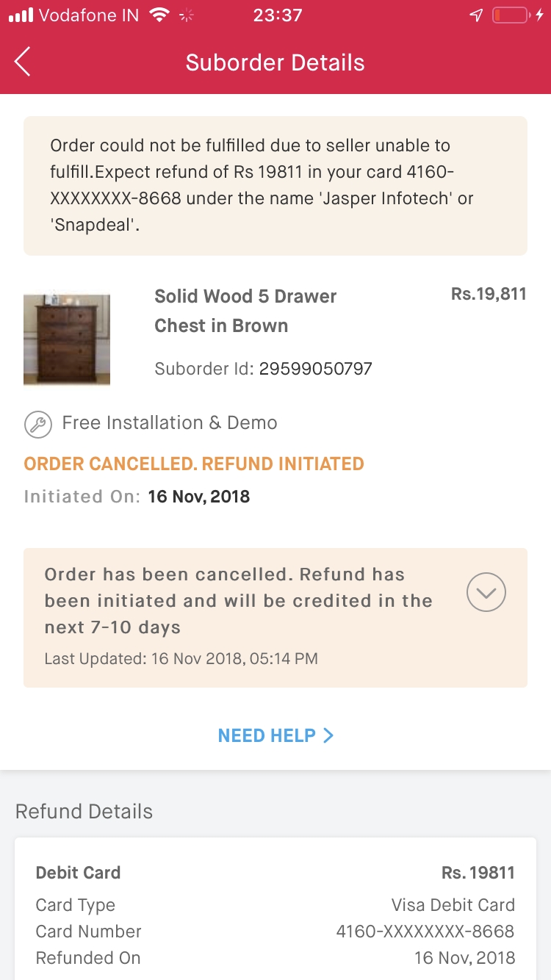Tap the location services arrow icon
Viewport: 551px width, 980px height.
click(476, 15)
